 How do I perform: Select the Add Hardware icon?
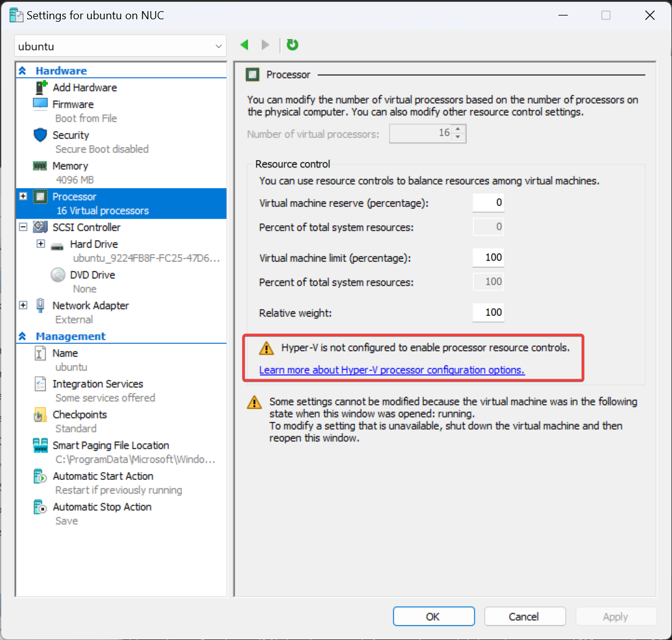click(x=41, y=88)
